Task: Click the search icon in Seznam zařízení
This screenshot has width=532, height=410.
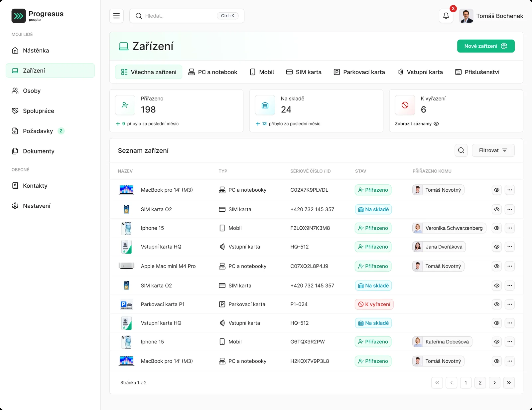Action: pos(461,150)
